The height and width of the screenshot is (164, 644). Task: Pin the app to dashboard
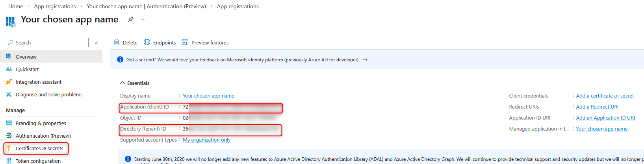[x=131, y=19]
